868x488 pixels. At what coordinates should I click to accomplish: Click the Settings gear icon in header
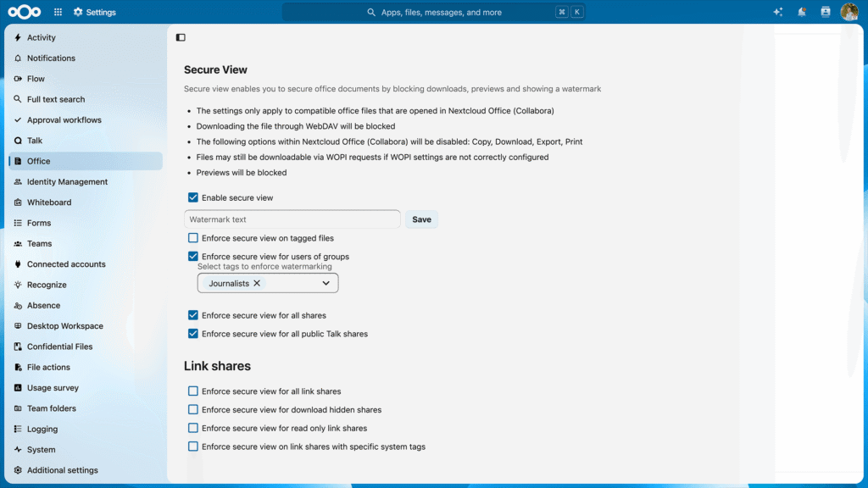[78, 12]
